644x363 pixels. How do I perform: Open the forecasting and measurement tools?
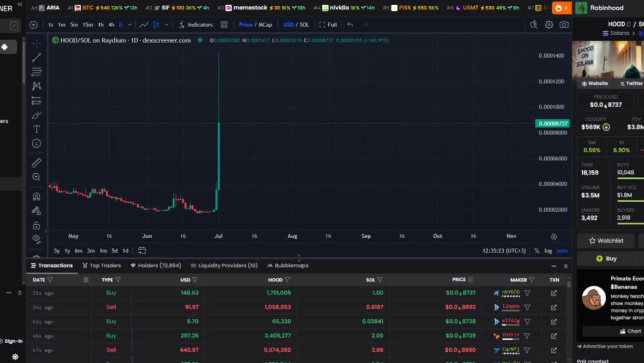[x=36, y=100]
